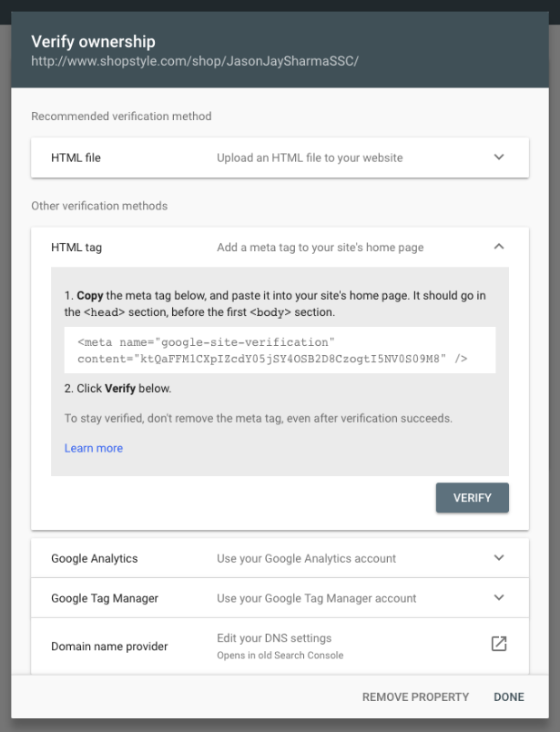Image resolution: width=560 pixels, height=732 pixels.
Task: Click the Verify ownership dialog title
Action: [x=93, y=42]
